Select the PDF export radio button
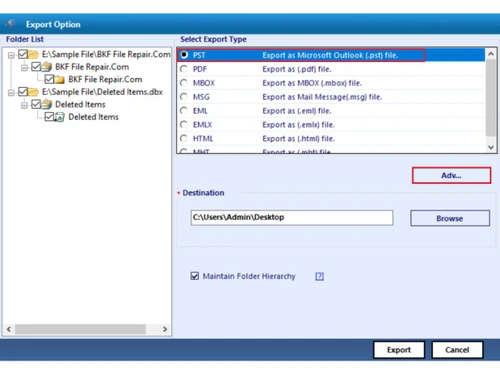Viewport: 500px width, 375px height. (x=184, y=69)
